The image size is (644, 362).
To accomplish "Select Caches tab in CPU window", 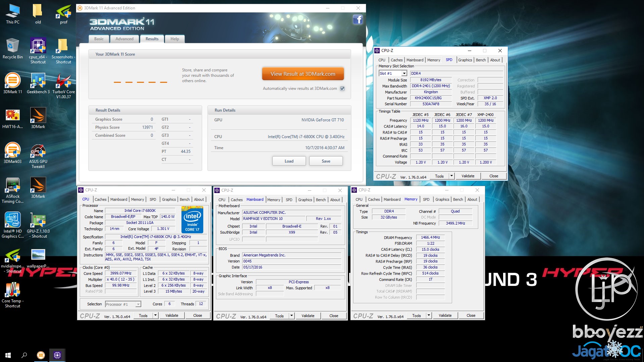I will 100,199.
